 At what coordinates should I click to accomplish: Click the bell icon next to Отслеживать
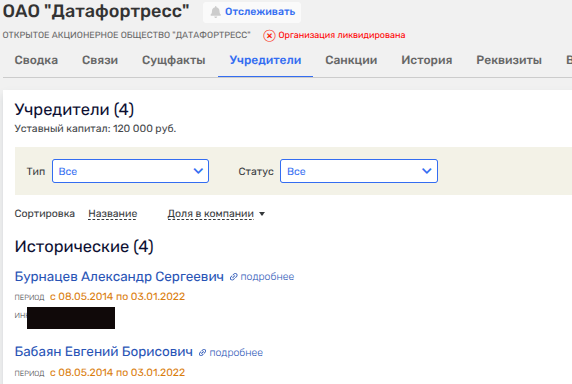pyautogui.click(x=216, y=12)
